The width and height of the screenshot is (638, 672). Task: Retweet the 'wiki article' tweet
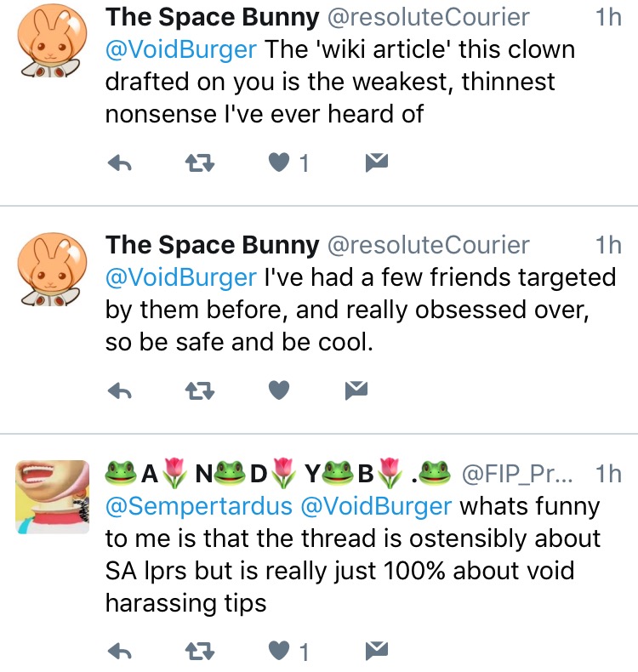[x=200, y=163]
